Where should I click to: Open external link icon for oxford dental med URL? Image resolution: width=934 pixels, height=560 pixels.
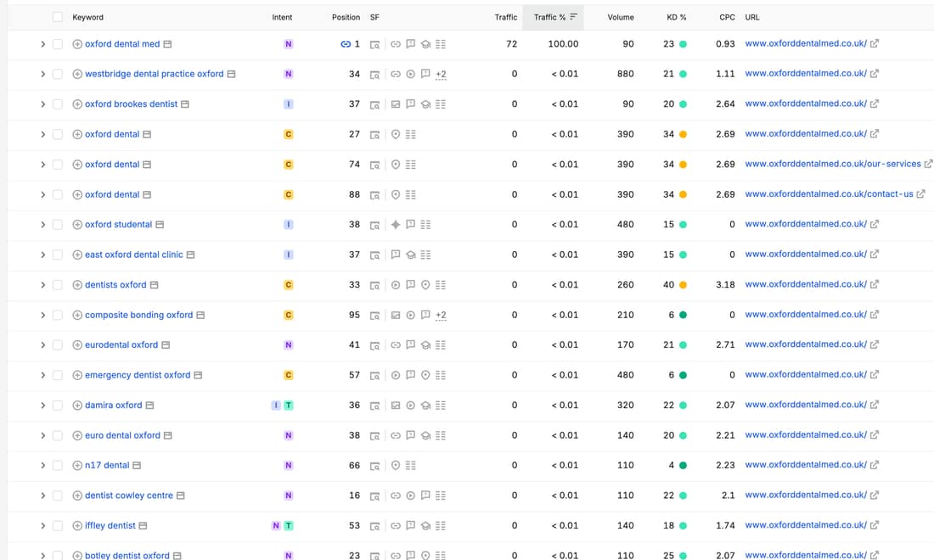tap(874, 43)
